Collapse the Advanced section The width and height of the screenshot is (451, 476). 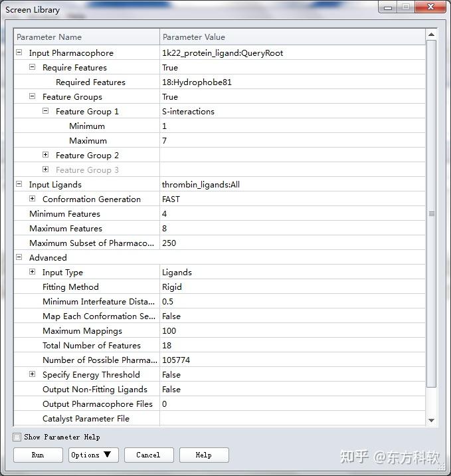tap(19, 257)
